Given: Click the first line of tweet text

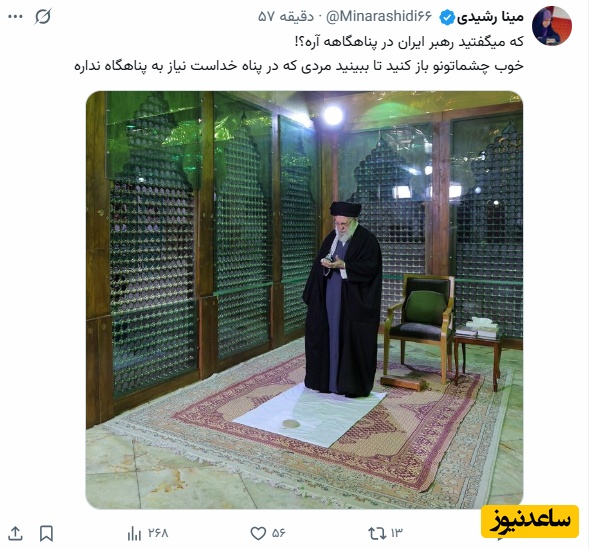Looking at the screenshot, I should coord(409,41).
